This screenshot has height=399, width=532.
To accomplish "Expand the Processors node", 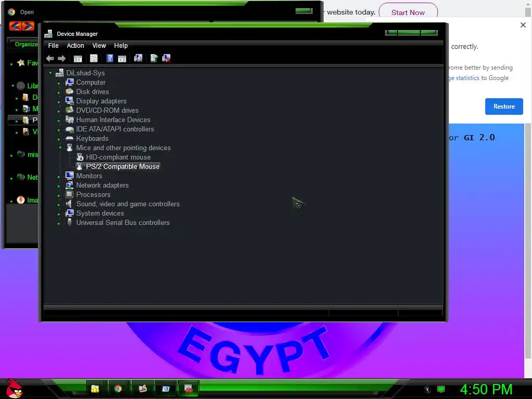I will [x=59, y=195].
